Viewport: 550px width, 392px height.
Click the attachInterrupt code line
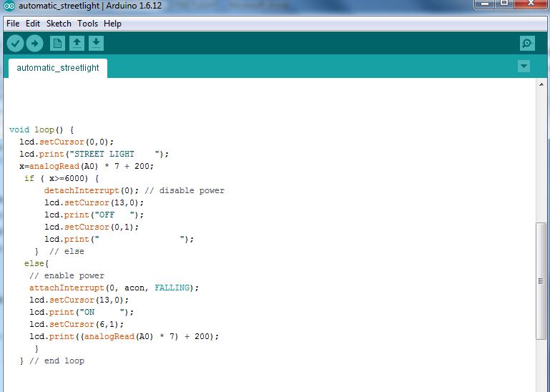pos(114,288)
